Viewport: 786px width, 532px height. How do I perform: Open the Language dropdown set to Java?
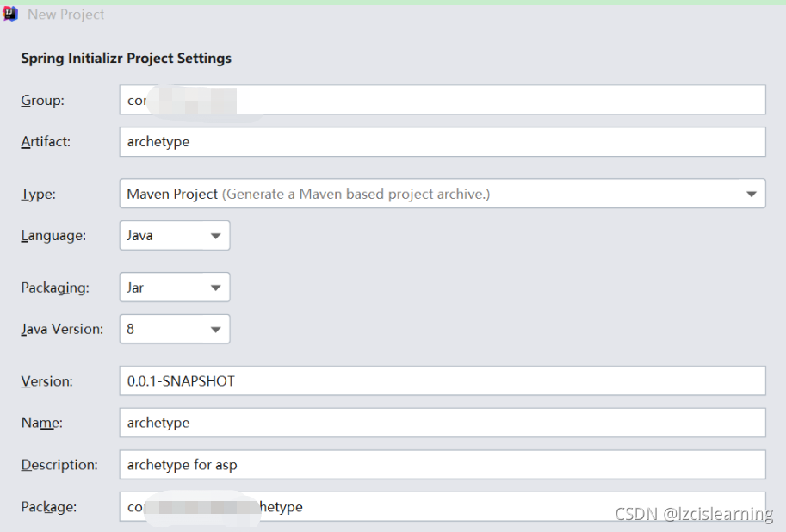click(175, 235)
